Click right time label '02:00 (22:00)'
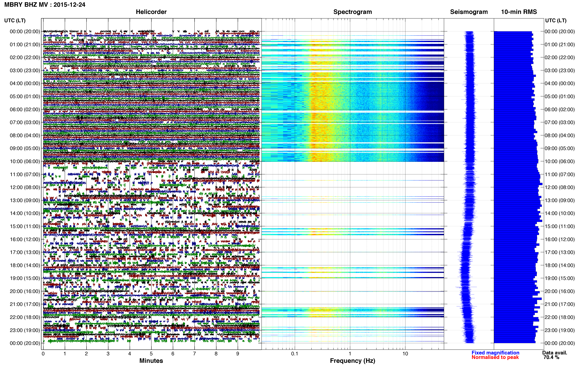The height and width of the screenshot is (368, 588). point(560,57)
